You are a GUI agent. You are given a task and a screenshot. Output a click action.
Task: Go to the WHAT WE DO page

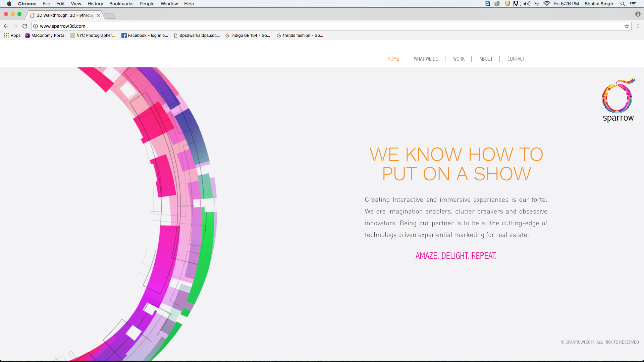426,59
